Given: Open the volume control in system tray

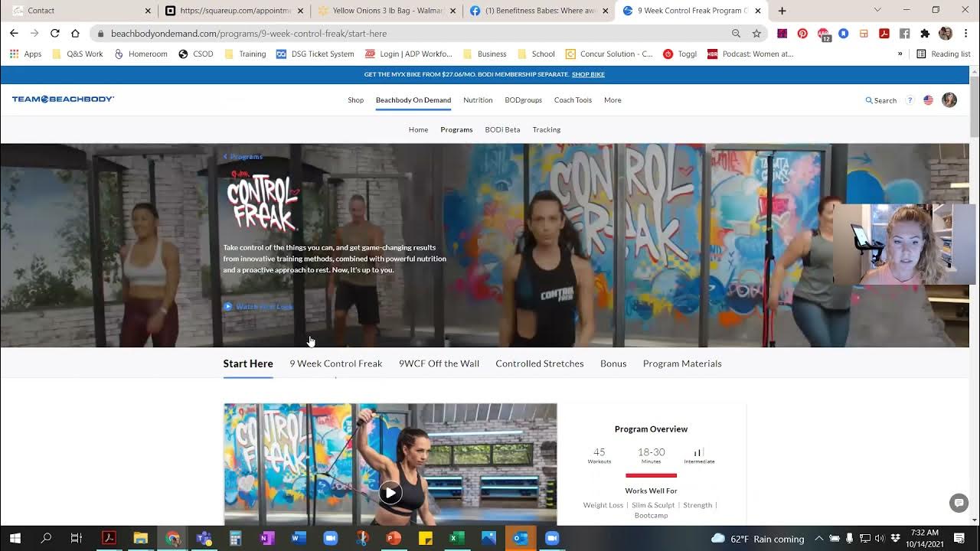Looking at the screenshot, I should tap(879, 538).
